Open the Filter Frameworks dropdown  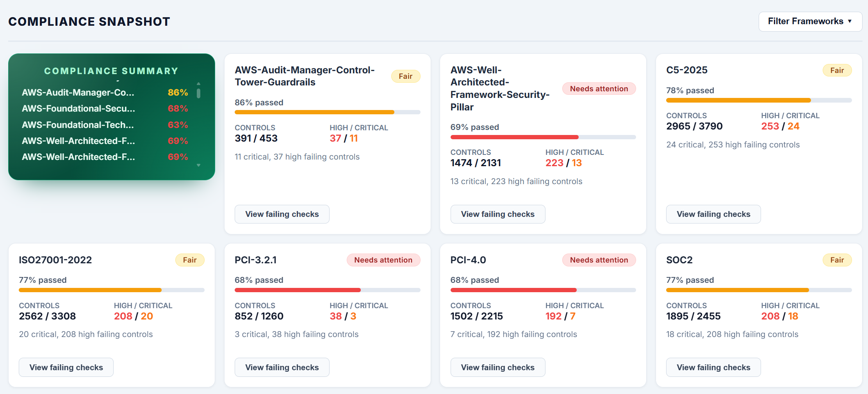click(810, 21)
